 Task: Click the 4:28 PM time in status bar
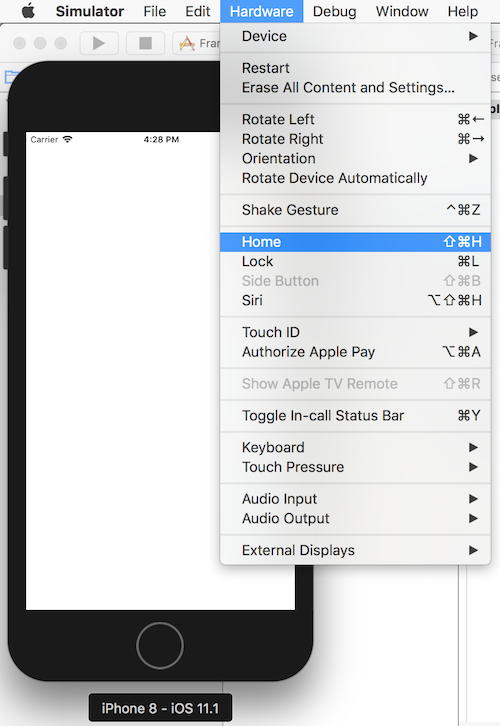pos(161,139)
